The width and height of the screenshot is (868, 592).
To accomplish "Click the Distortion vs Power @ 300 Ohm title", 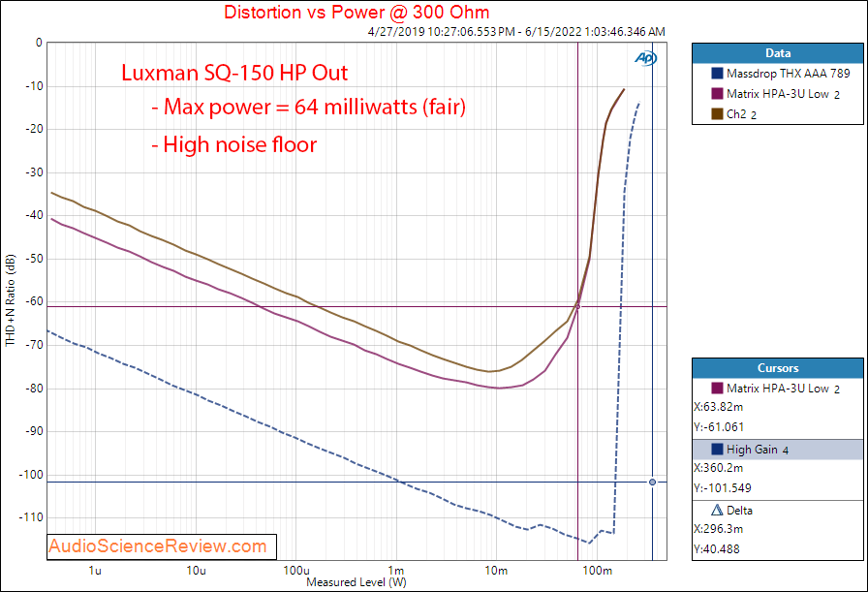I will [356, 12].
